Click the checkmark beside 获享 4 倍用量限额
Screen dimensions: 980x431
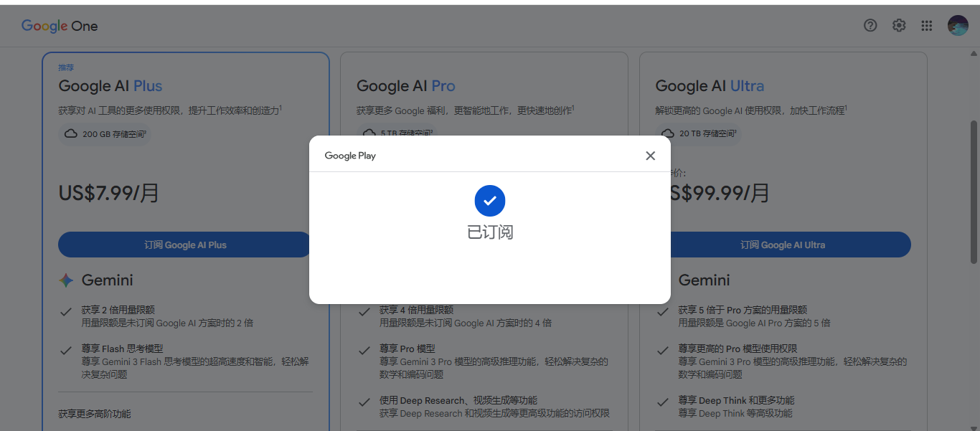coord(364,311)
